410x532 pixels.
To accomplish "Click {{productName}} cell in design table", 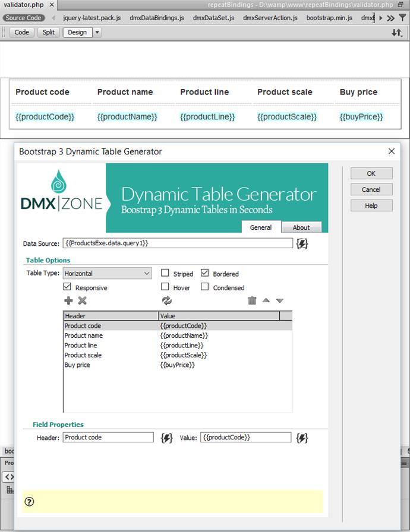I will 127,117.
